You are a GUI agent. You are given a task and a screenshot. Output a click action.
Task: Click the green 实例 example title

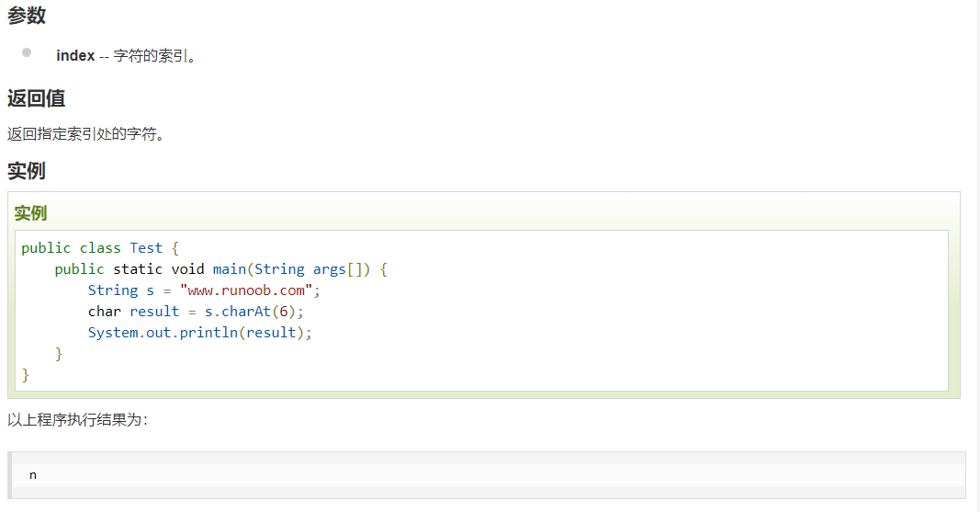click(30, 213)
